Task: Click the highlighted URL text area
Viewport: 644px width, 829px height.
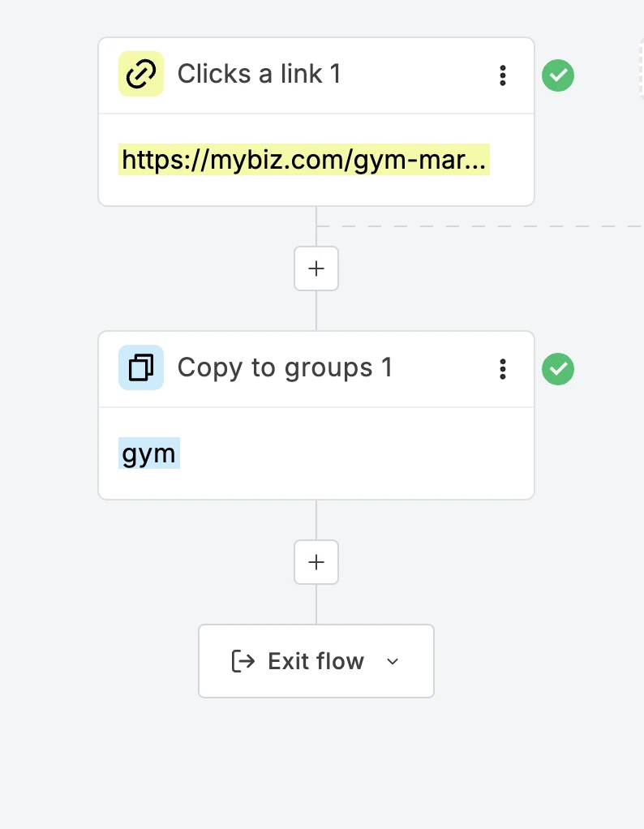Action: [304, 160]
